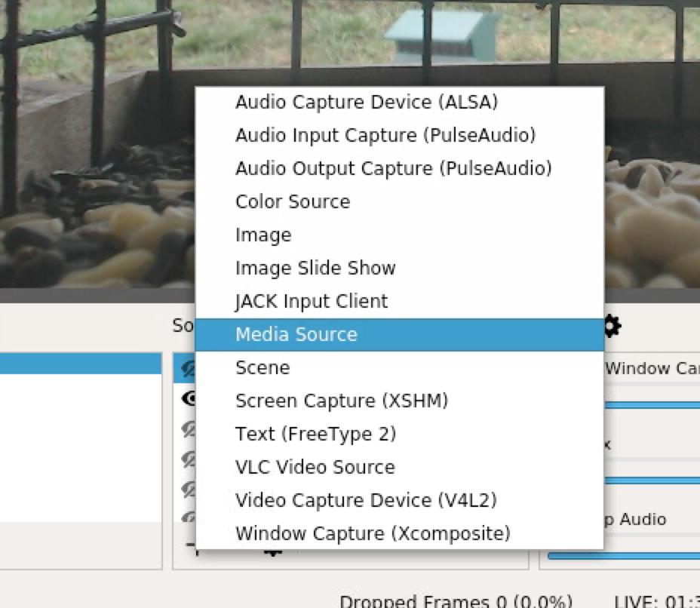
Task: Choose Audio Input Capture (PulseAudio)
Action: point(385,135)
